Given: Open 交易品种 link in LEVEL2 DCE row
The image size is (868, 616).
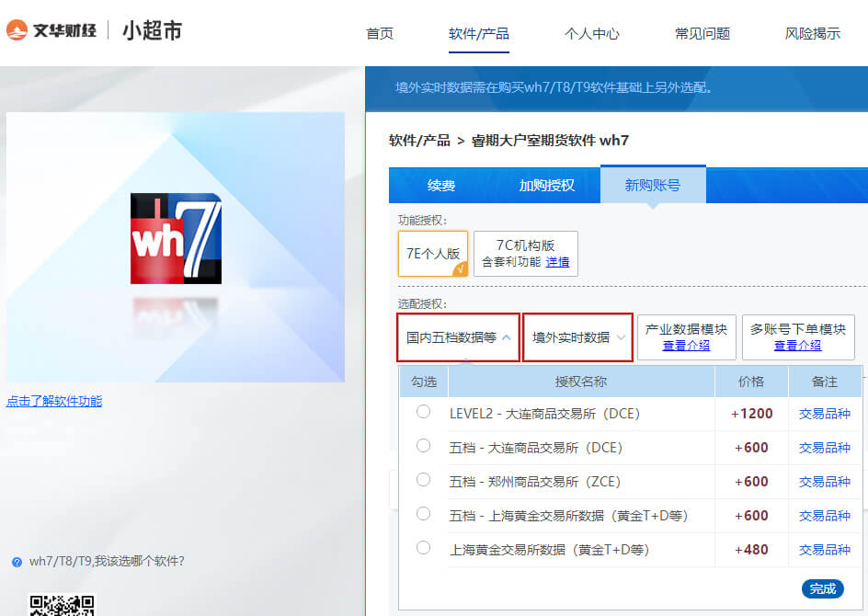Looking at the screenshot, I should [x=824, y=414].
